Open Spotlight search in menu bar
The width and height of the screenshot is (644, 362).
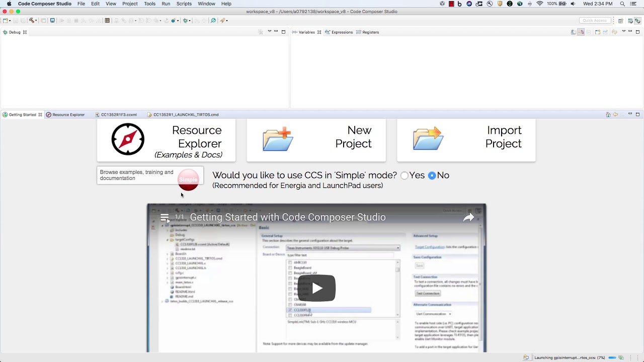622,4
